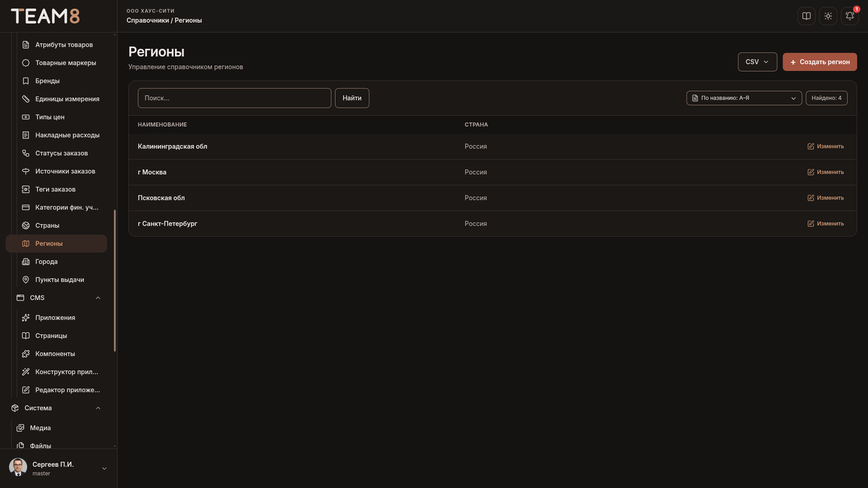868x488 pixels.
Task: Click the edit icon for Калининградская обл
Action: pyautogui.click(x=811, y=146)
